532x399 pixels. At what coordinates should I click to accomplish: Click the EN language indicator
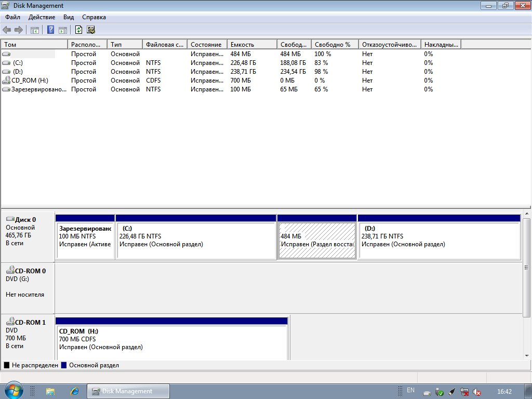(410, 390)
